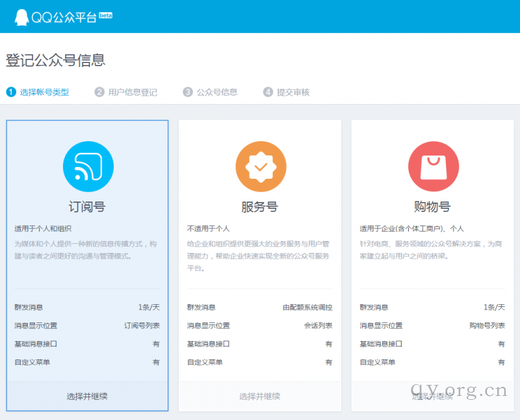Select the 服务号 card title
Image resolution: width=520 pixels, height=420 pixels.
tap(259, 207)
